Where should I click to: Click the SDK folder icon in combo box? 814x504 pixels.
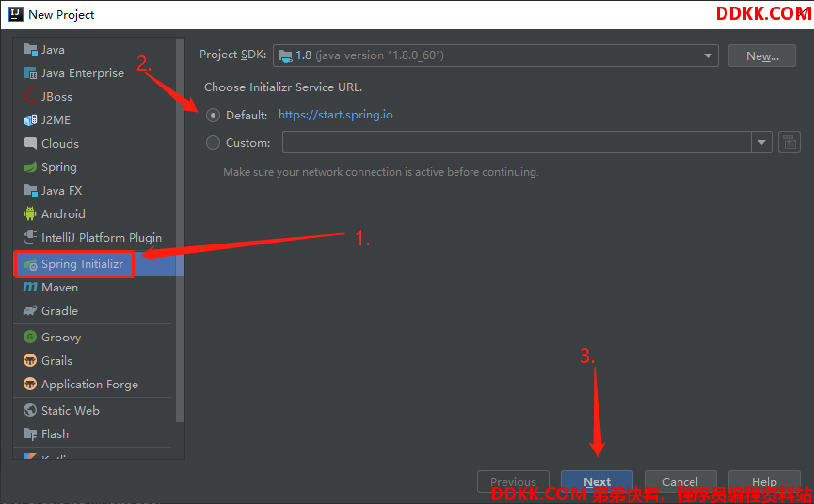click(285, 55)
